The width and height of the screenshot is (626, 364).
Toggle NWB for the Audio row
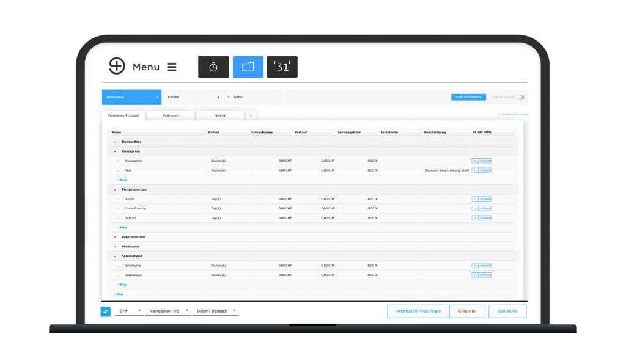pyautogui.click(x=488, y=199)
